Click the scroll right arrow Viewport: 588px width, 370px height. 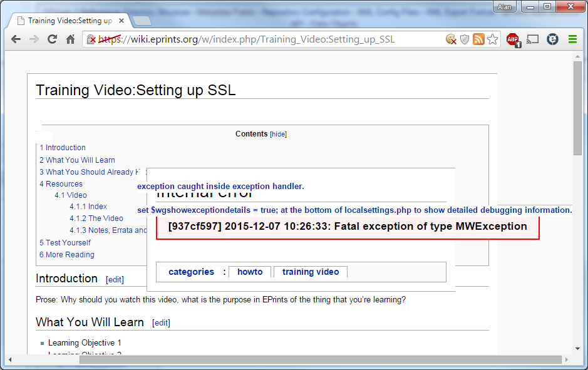pyautogui.click(x=567, y=360)
